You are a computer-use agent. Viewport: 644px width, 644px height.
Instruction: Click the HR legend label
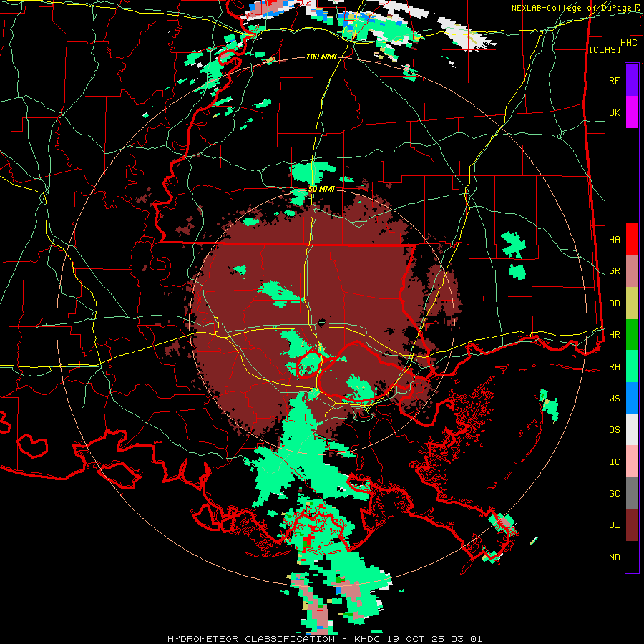pos(614,335)
